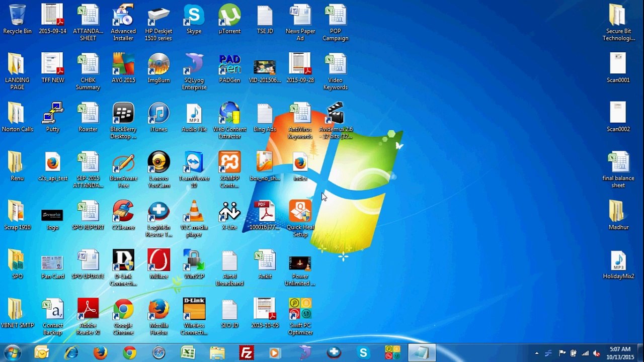Launch BlackBerry Desktop software icon

point(123,121)
